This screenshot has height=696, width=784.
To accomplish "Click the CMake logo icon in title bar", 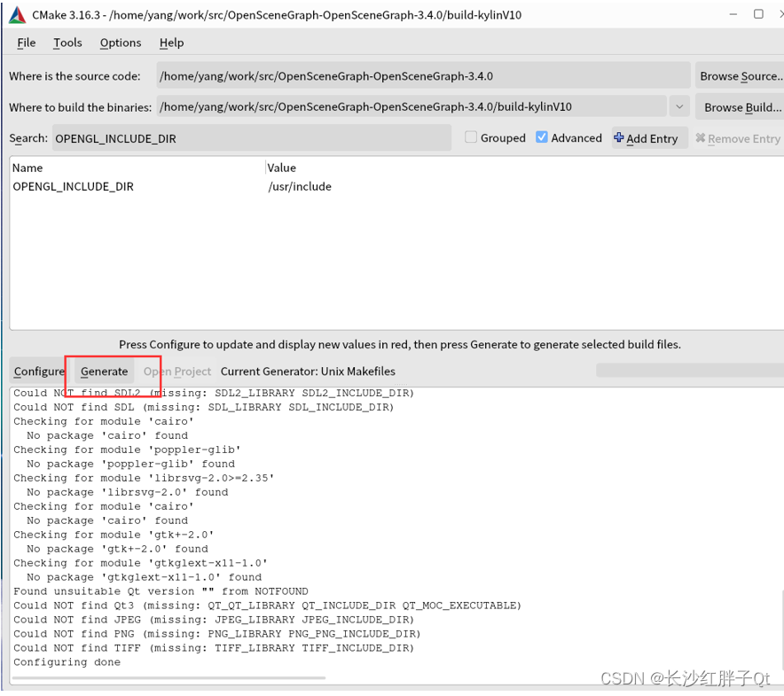I will point(17,15).
